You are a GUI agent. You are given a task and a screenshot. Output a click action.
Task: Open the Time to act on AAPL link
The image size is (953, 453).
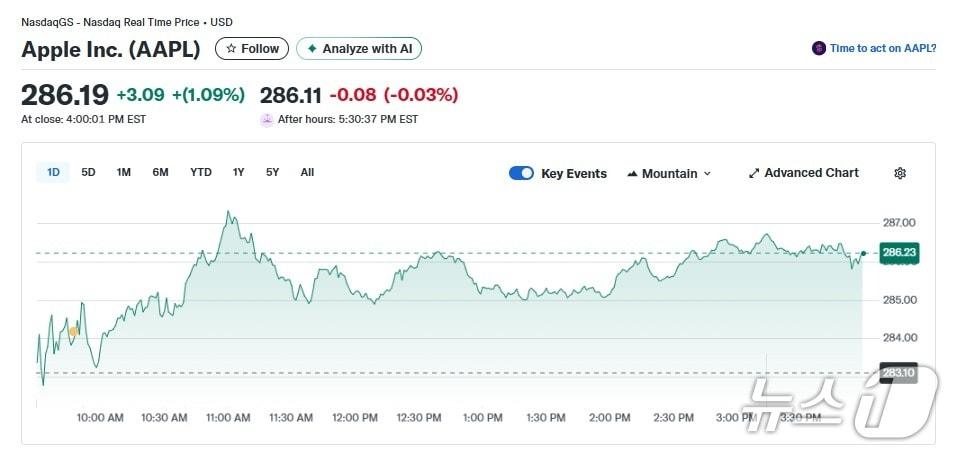click(882, 48)
